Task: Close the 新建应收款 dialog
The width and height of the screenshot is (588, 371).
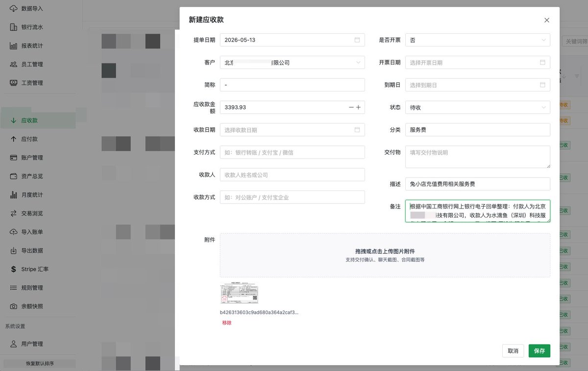Action: 547,20
